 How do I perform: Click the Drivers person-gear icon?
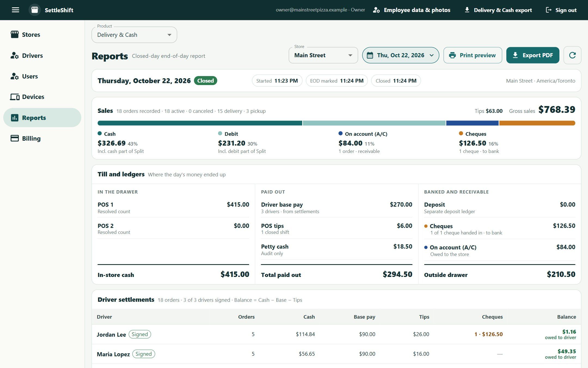pyautogui.click(x=15, y=55)
